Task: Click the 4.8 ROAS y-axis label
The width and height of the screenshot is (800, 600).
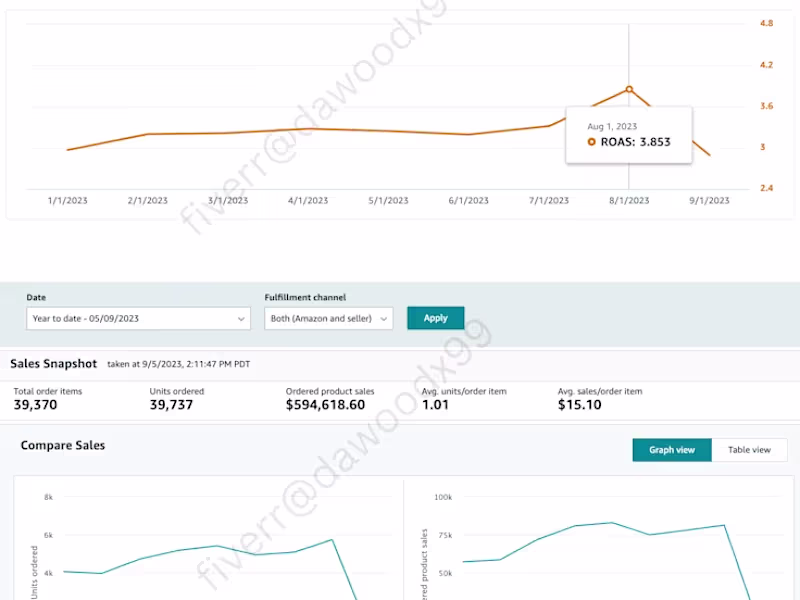Action: 767,22
